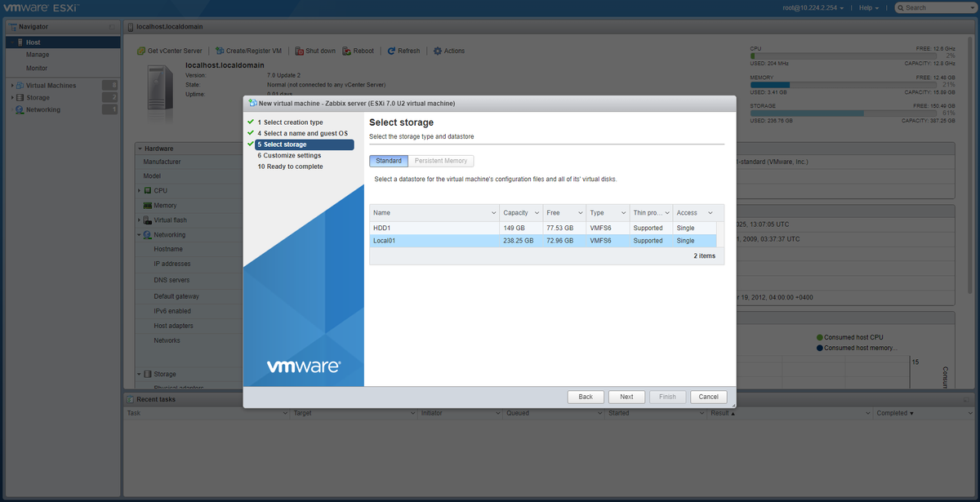Select the Local01 datastore row
The width and height of the screenshot is (980, 502).
543,241
